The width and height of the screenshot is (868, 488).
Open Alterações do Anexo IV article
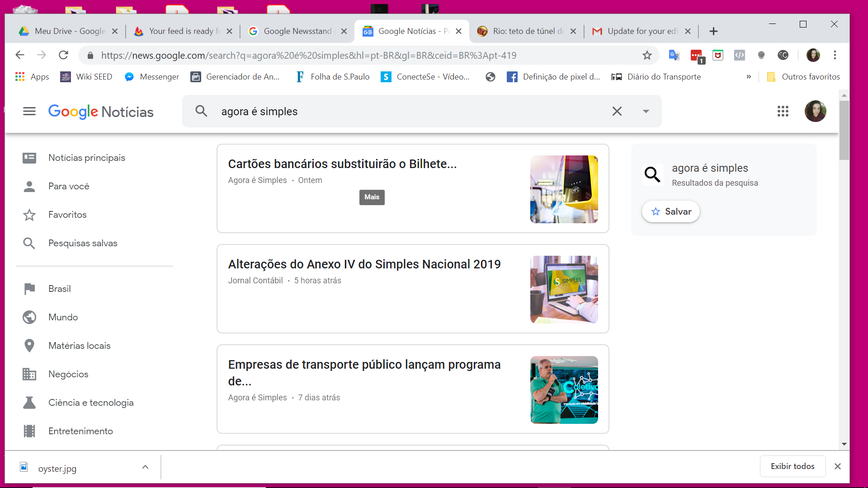coord(364,264)
